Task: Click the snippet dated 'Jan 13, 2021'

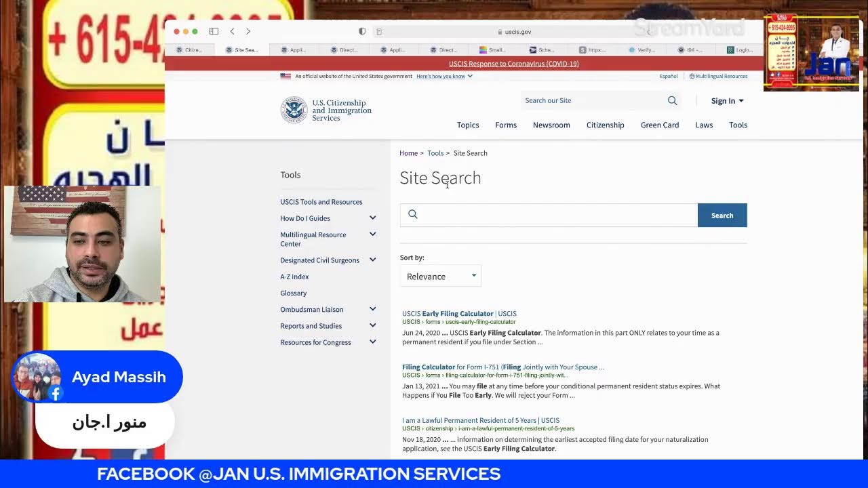Action: click(x=561, y=390)
